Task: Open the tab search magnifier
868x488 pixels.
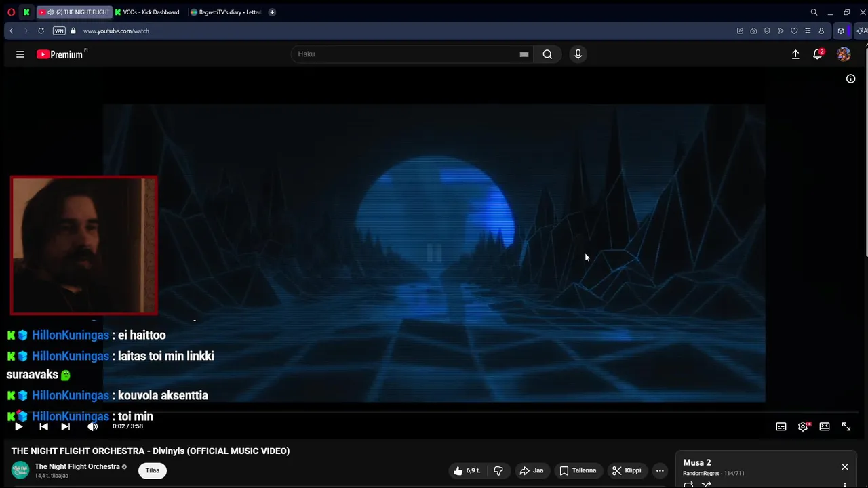Action: (814, 12)
